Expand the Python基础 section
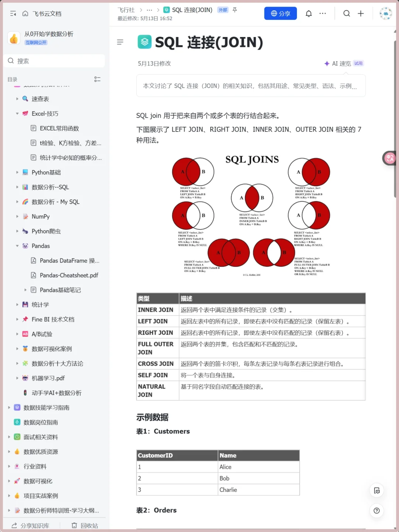The image size is (399, 532). 17,172
